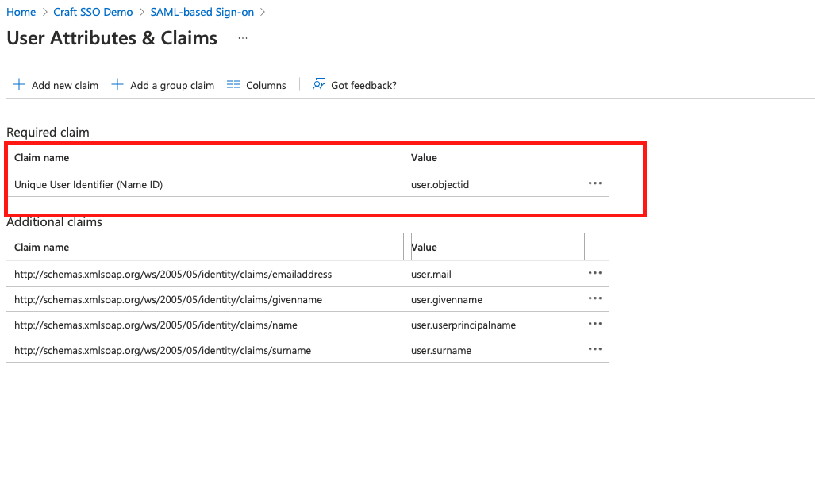
Task: Open the Columns icon in the toolbar
Action: tap(233, 84)
